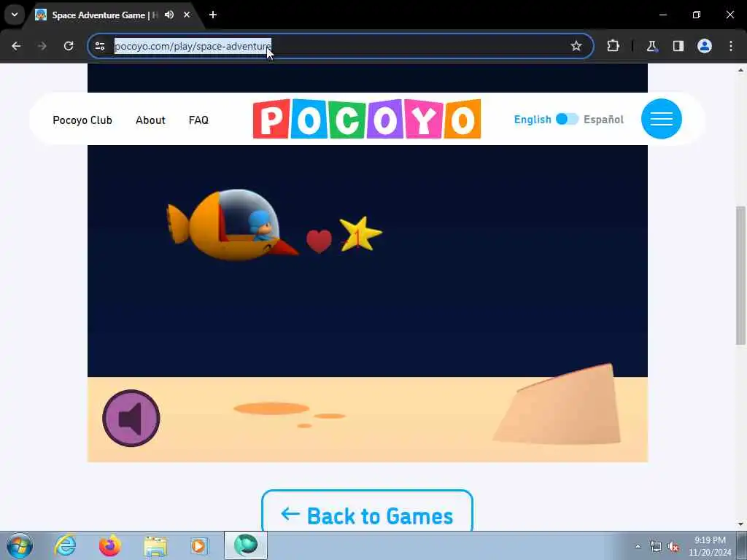Launch Internet Explorer from taskbar

point(65,545)
